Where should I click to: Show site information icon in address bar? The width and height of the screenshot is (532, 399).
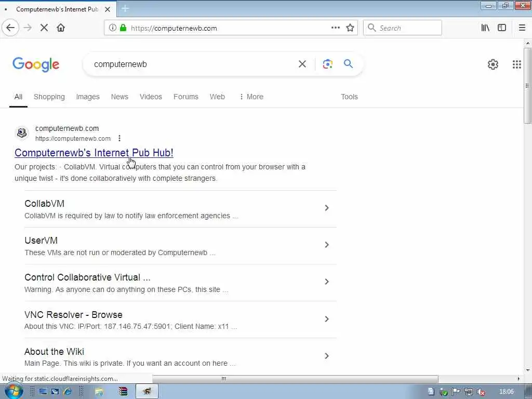tap(113, 28)
